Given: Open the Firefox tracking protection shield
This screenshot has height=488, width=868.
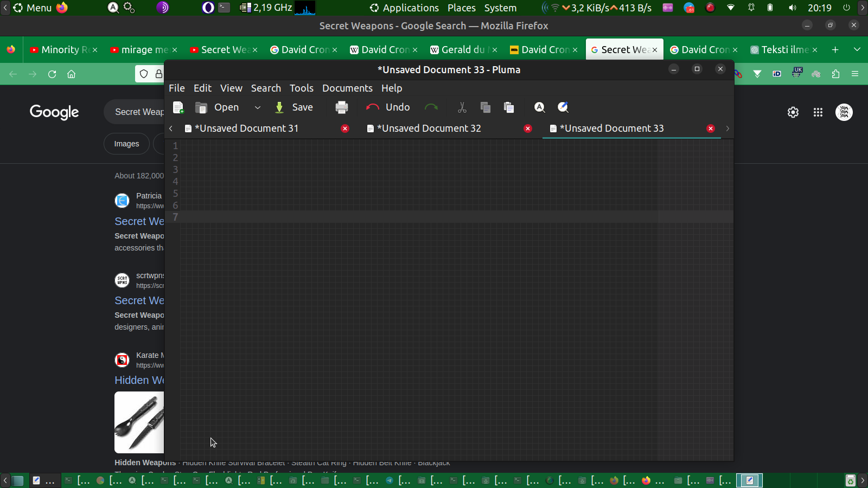Looking at the screenshot, I should pyautogui.click(x=144, y=74).
